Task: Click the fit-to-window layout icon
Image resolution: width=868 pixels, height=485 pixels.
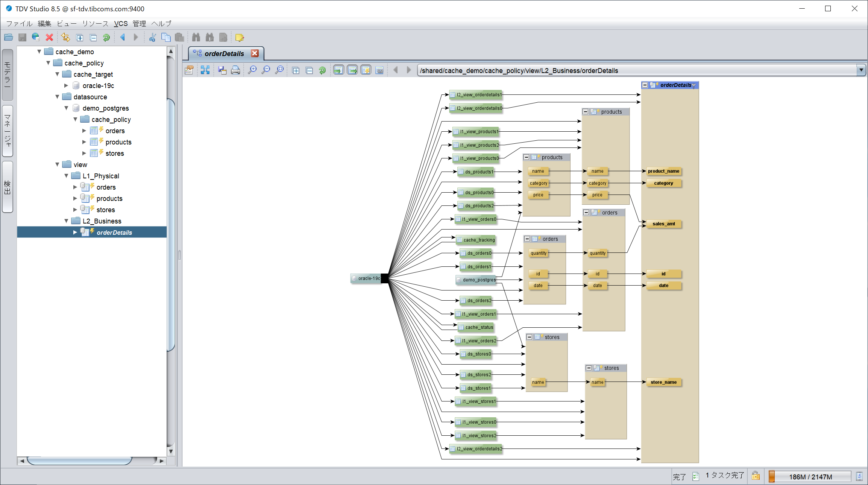Action: point(205,70)
